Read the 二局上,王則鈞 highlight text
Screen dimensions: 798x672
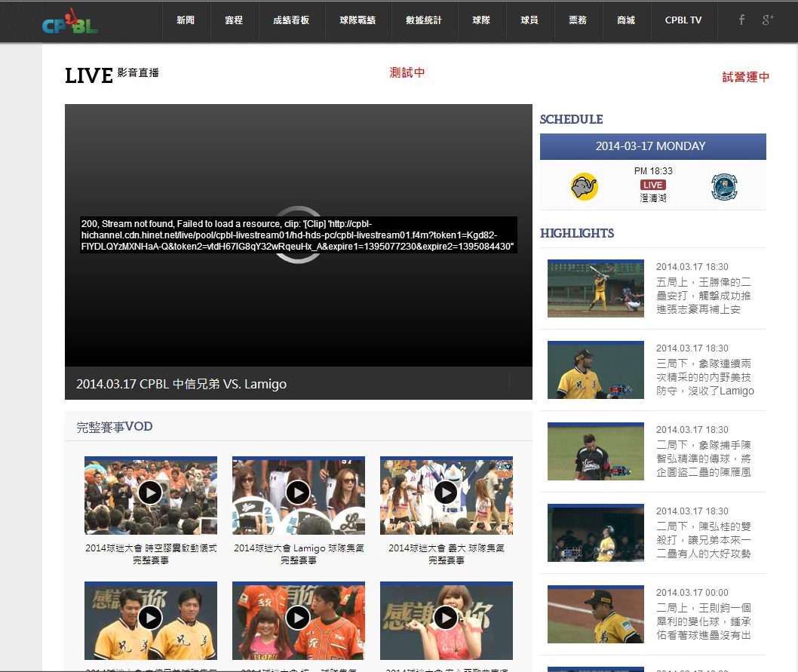pyautogui.click(x=703, y=621)
